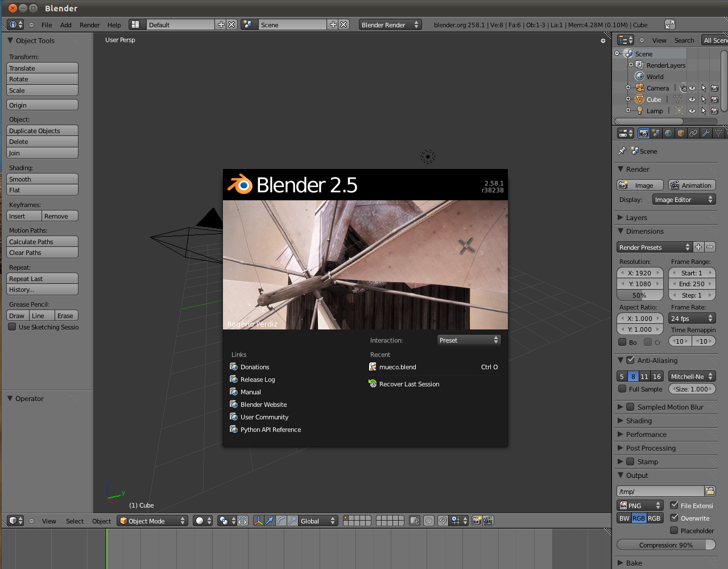Click the OpenGL render animation clapper icon
Screen dimensions: 728x569
(488, 521)
